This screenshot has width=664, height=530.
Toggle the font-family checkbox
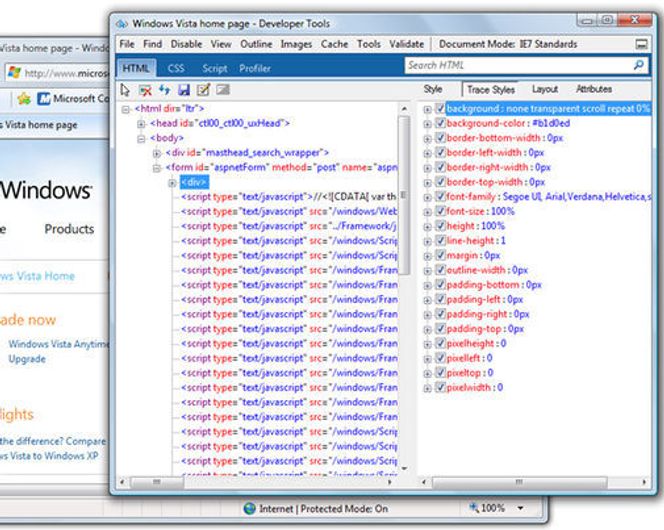point(440,196)
